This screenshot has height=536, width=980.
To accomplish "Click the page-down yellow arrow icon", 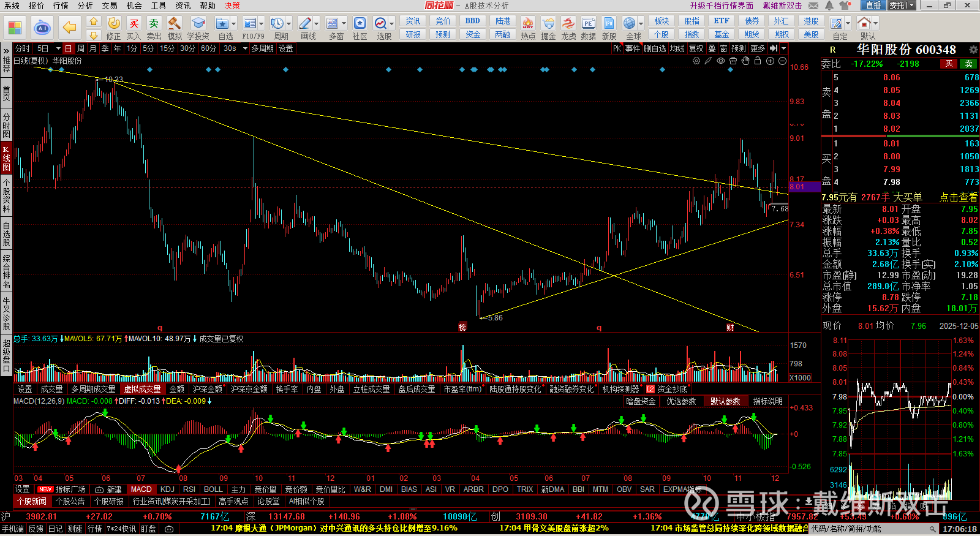I will tap(93, 36).
